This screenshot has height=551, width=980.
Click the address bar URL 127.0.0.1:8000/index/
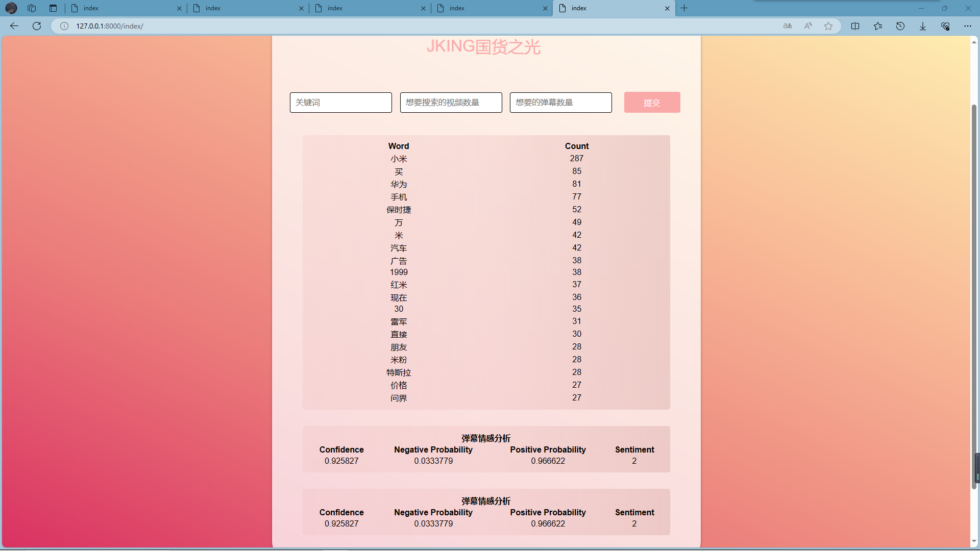(110, 26)
